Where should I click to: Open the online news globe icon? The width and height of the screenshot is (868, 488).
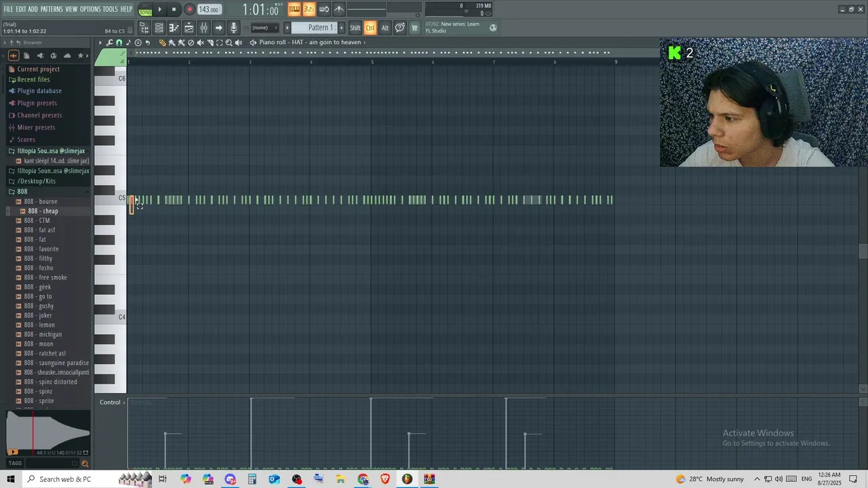(x=493, y=28)
